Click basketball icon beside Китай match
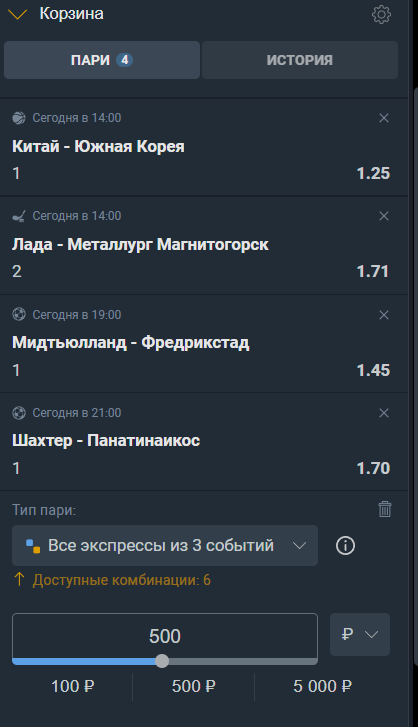Viewport: 418px width, 727px height. coord(19,118)
